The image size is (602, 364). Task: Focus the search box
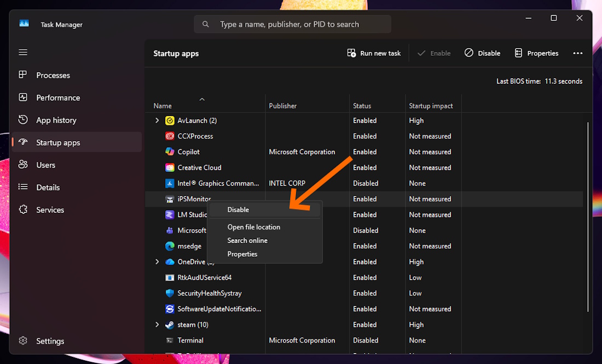(293, 24)
